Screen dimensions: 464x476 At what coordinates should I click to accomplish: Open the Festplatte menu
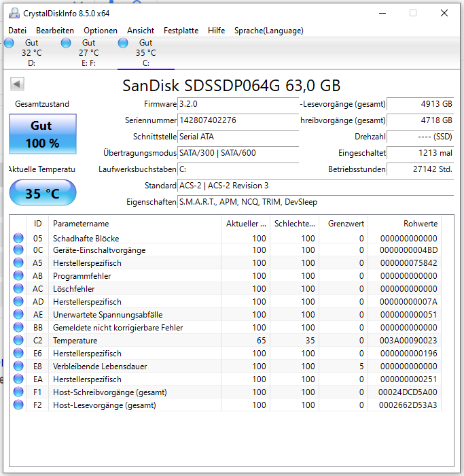coord(181,31)
